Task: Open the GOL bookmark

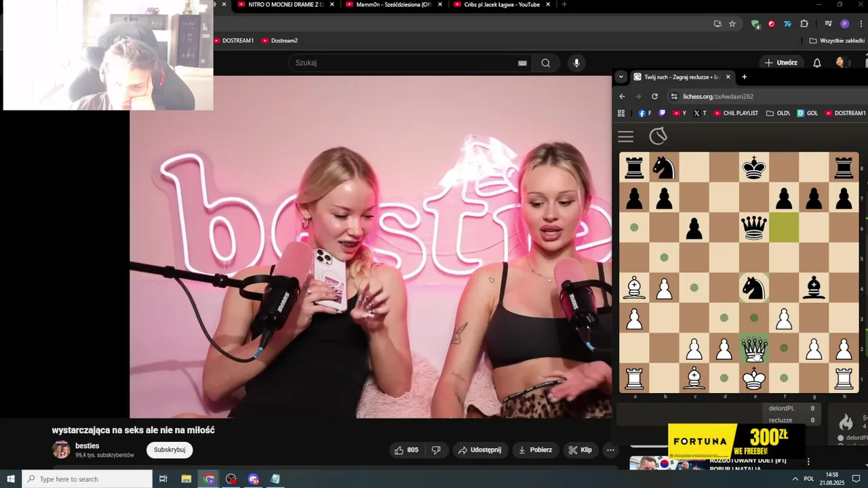Action: pos(807,113)
